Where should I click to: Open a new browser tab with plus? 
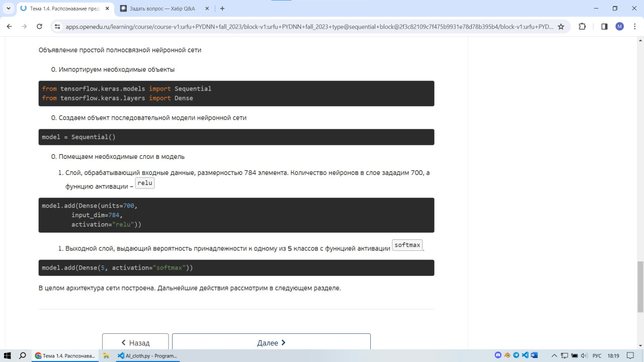(x=222, y=9)
